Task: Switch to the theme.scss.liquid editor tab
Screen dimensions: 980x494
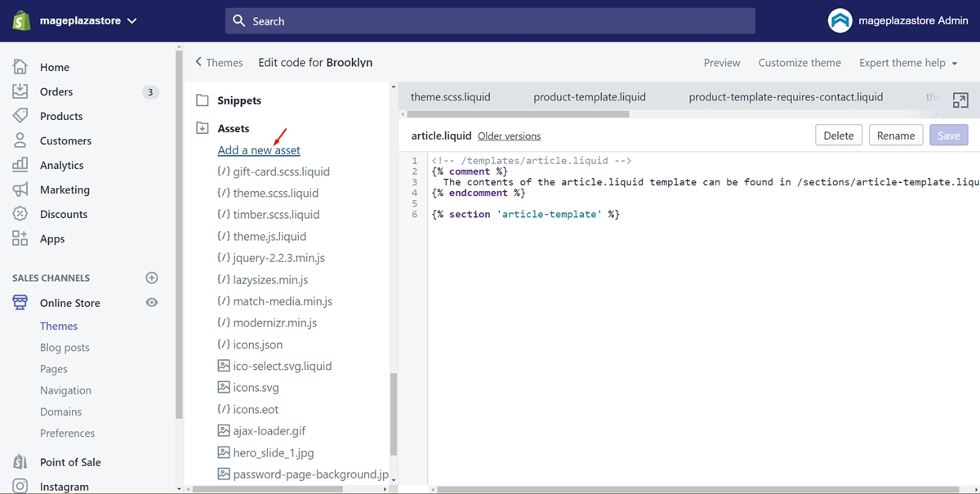Action: (x=451, y=96)
